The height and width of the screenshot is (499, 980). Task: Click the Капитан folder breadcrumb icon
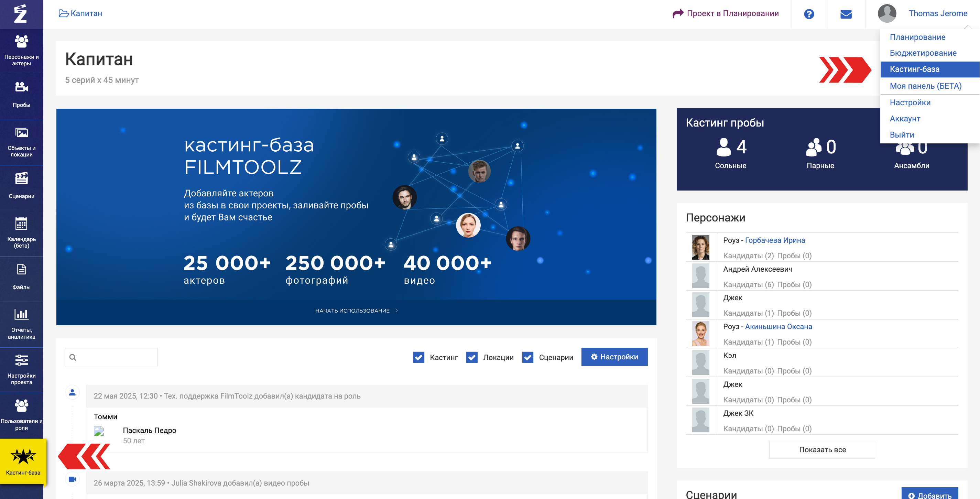click(64, 13)
